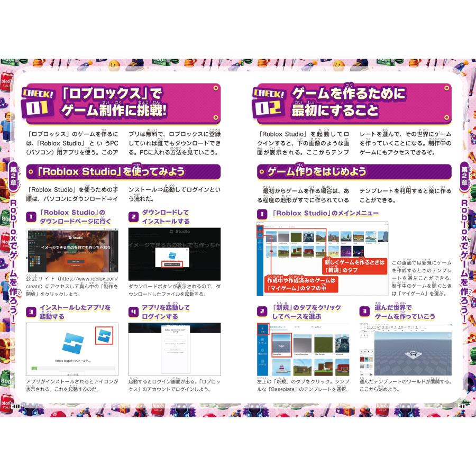Image resolution: width=476 pixels, height=476 pixels.
Task: Choose the red barn template in the bottom row
Action: [x=342, y=367]
